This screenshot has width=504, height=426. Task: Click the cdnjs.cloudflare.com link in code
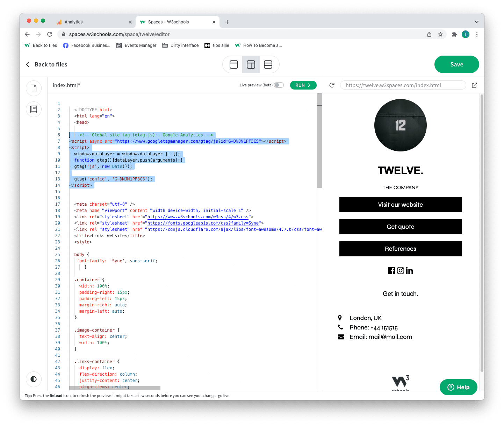click(235, 229)
